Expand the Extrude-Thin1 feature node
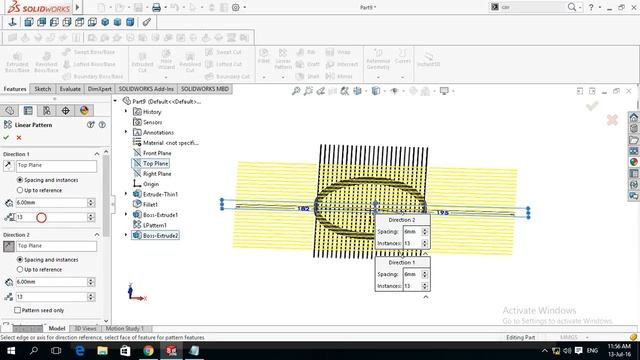 tap(126, 194)
